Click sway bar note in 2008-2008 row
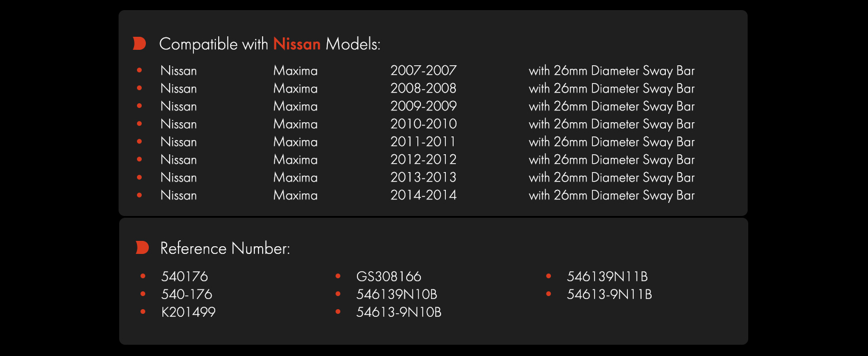This screenshot has height=356, width=868. point(612,88)
